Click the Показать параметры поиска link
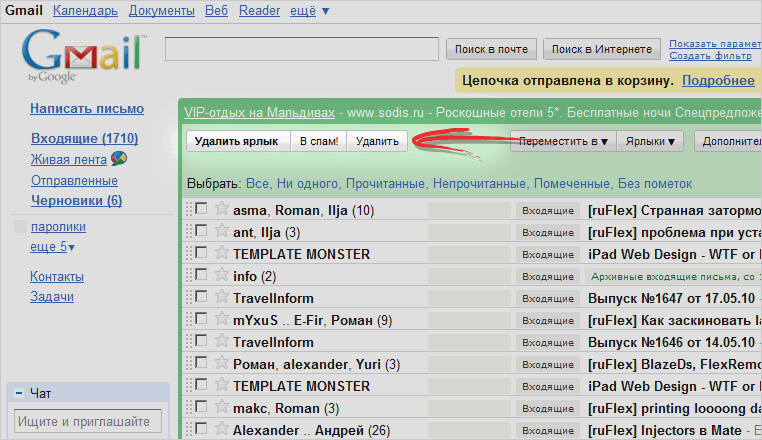The image size is (762, 440). (x=715, y=44)
